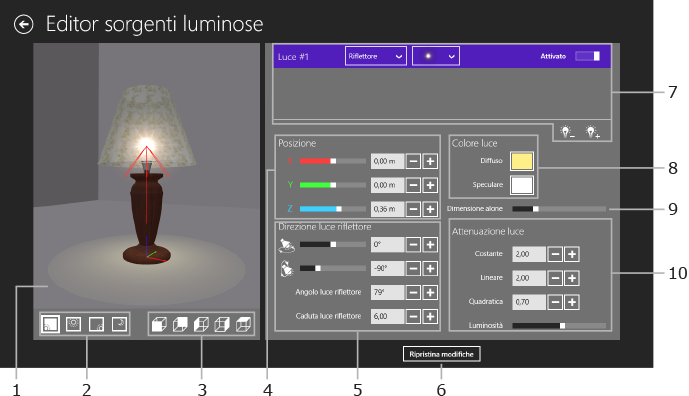
Task: Decrease the Z position with minus
Action: coord(413,209)
